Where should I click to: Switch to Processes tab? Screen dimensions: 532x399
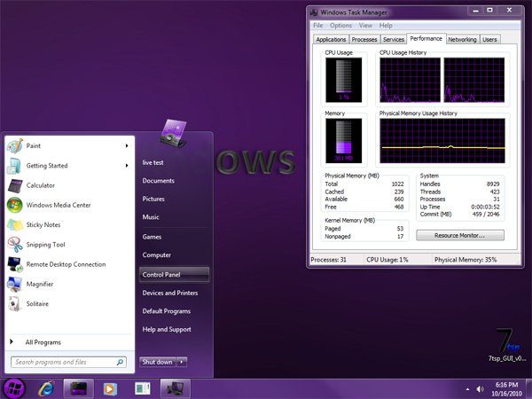(364, 39)
